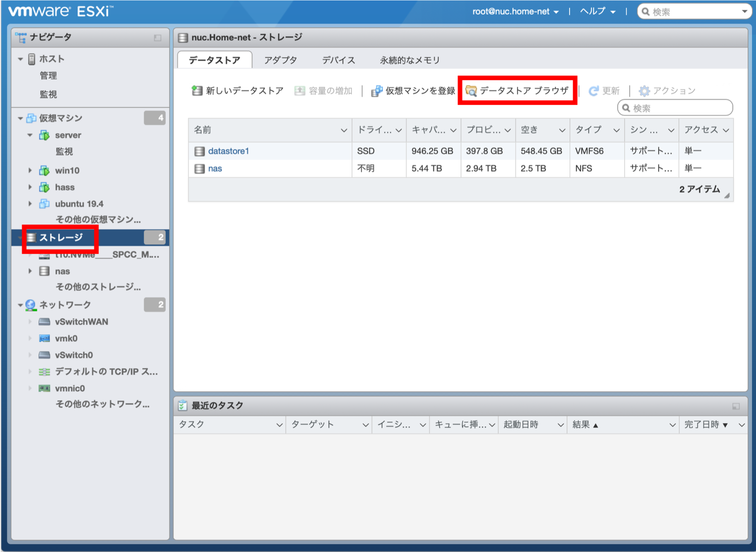Screen dimensions: 756x552
Task: Open the top search box dropdown arrow
Action: click(x=744, y=12)
